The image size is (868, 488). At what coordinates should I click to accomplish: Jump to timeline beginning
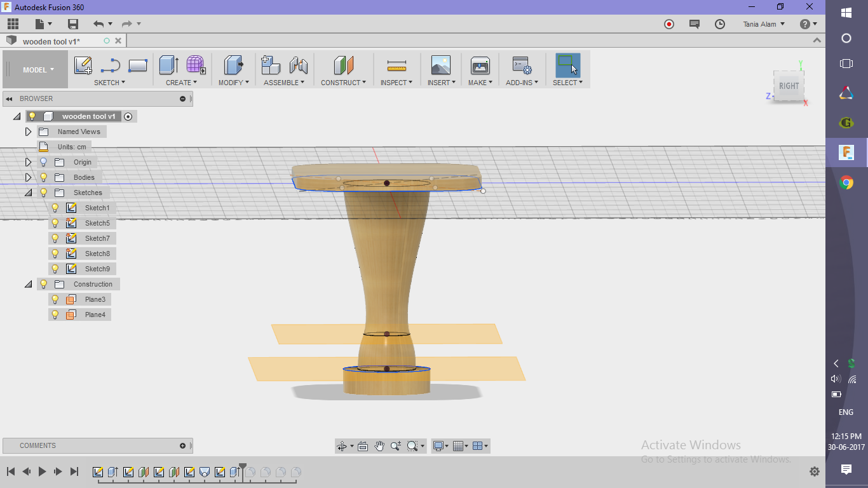(x=11, y=471)
